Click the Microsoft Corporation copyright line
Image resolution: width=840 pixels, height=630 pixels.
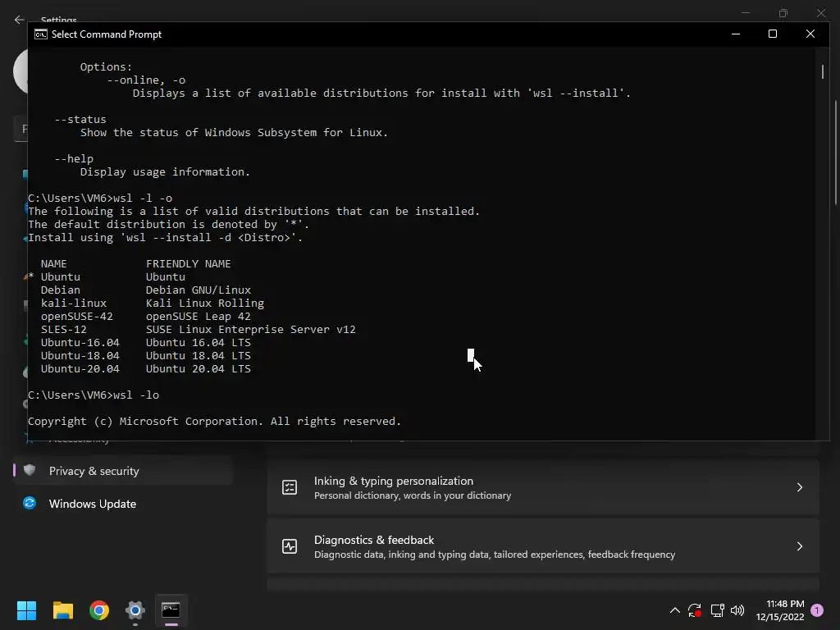214,421
